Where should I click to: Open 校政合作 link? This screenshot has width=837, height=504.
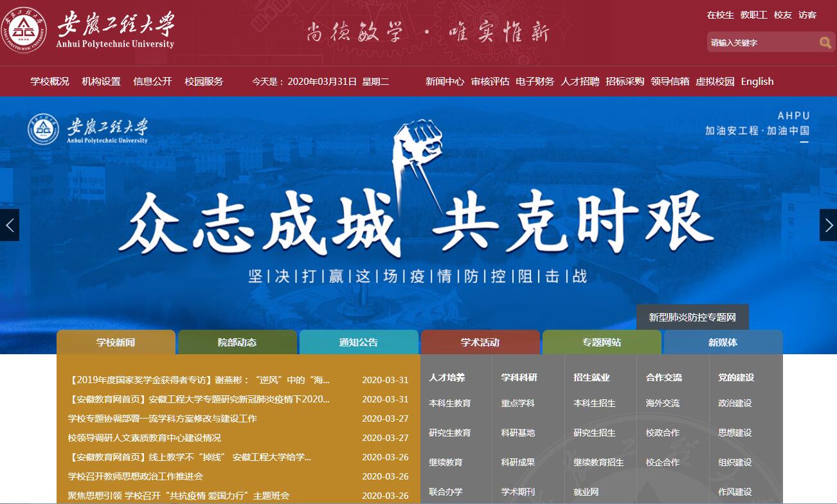(x=663, y=433)
